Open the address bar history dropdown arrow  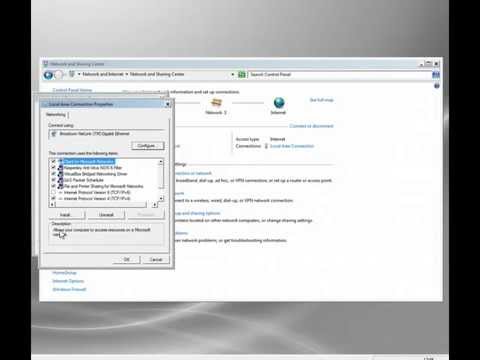click(233, 74)
